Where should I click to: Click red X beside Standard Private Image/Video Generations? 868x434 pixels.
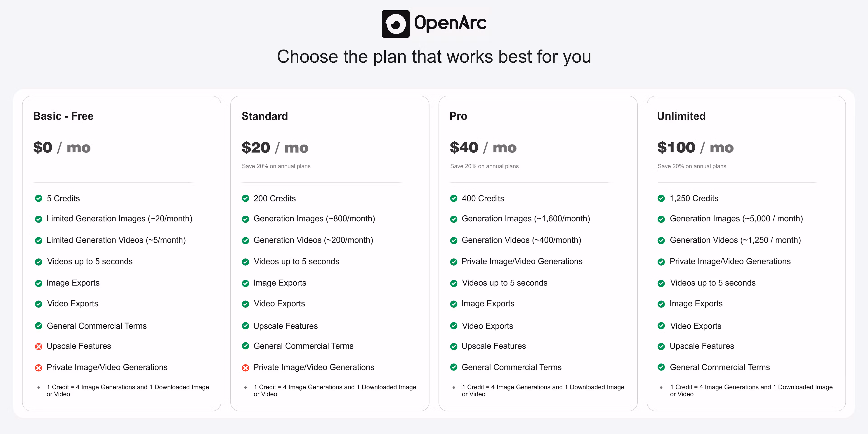coord(246,368)
